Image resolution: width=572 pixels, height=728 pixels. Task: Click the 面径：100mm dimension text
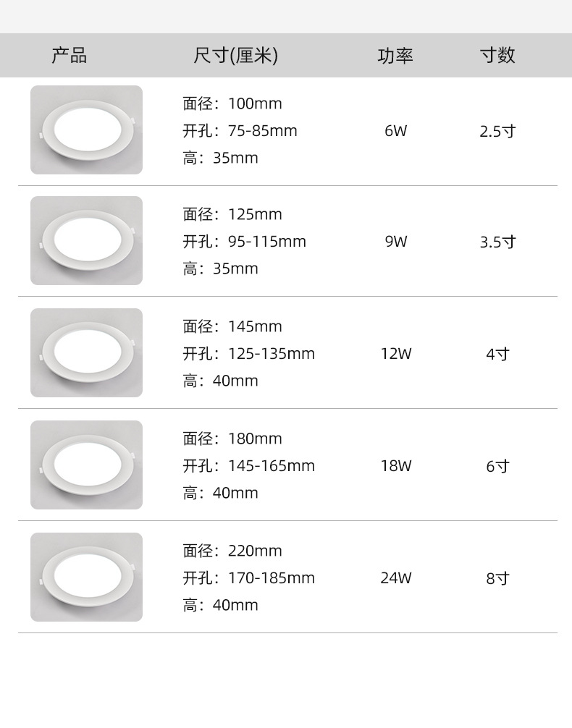tap(232, 103)
